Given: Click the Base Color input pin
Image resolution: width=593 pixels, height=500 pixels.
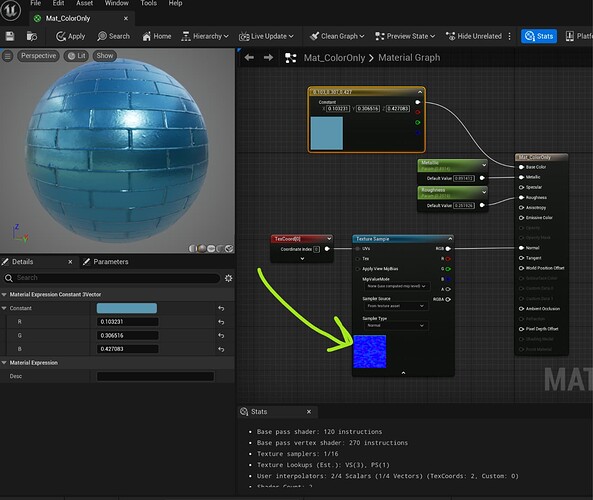Looking at the screenshot, I should [521, 167].
